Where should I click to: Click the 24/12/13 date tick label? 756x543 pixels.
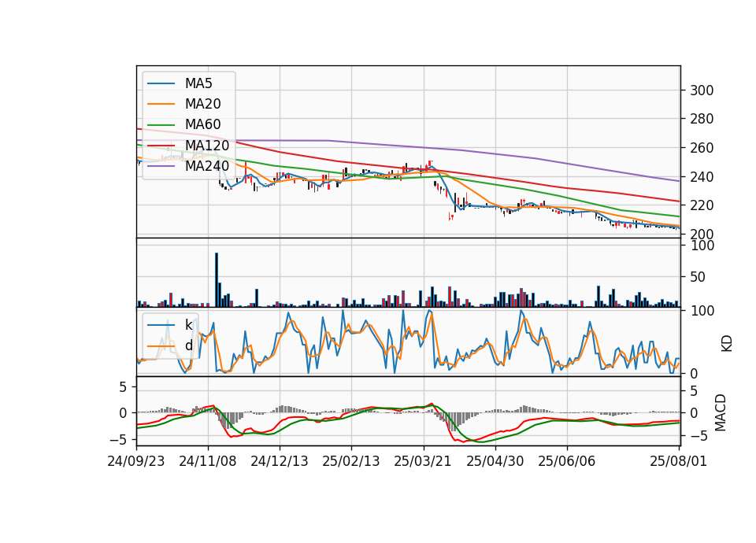tap(279, 461)
